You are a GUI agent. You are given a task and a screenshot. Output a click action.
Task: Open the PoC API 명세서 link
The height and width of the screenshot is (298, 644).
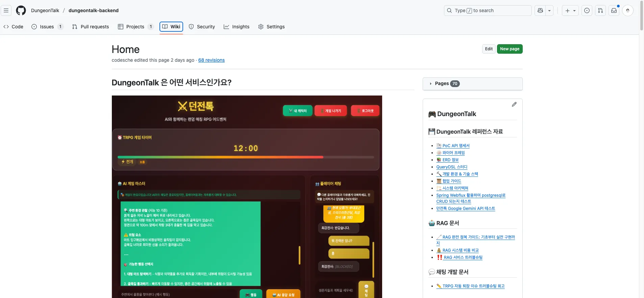(x=453, y=146)
